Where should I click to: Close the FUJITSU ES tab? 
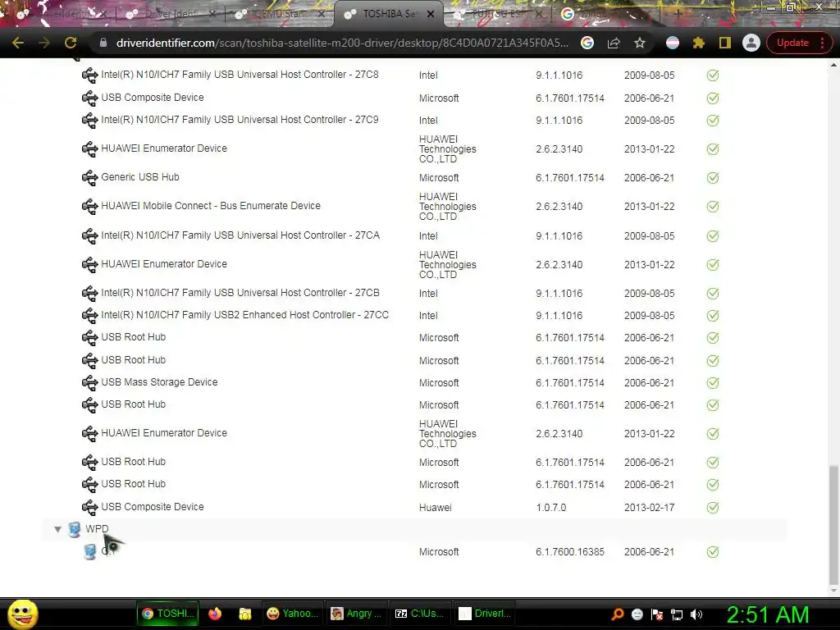(x=540, y=14)
